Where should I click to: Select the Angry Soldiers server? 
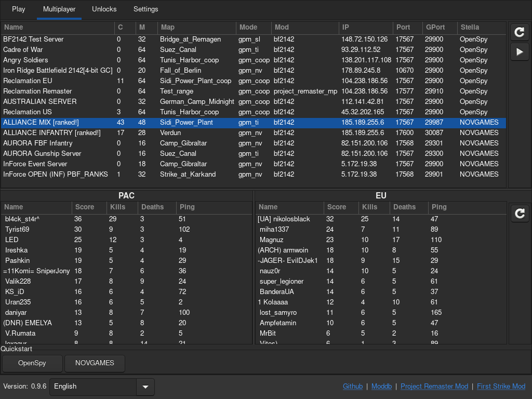coord(254,60)
